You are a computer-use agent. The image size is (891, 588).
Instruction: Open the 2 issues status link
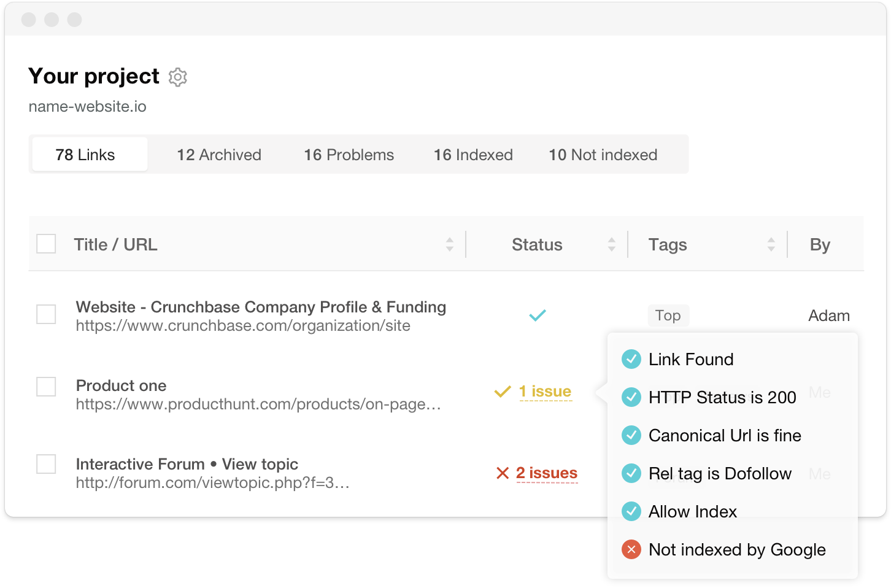coord(547,473)
